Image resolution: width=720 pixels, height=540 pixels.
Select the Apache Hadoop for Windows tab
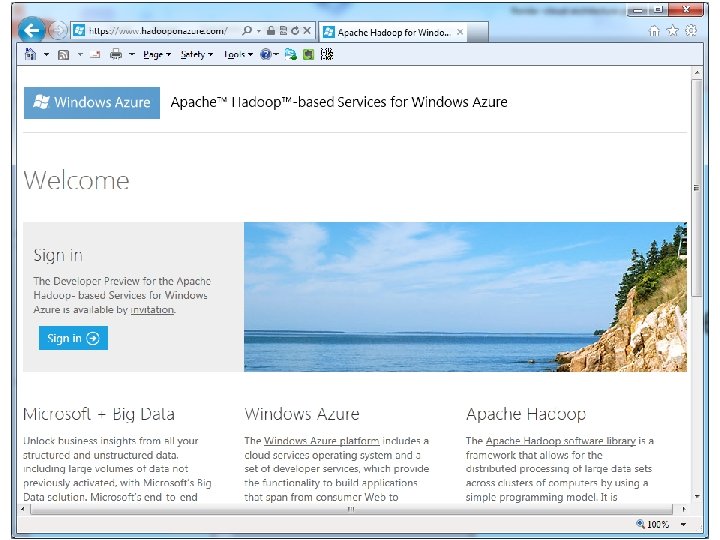click(x=393, y=32)
